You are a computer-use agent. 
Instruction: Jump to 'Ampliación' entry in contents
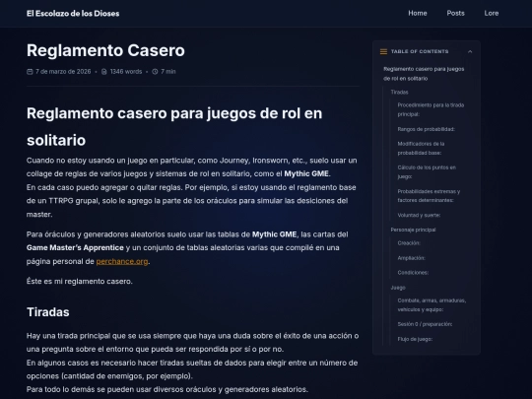pyautogui.click(x=411, y=258)
